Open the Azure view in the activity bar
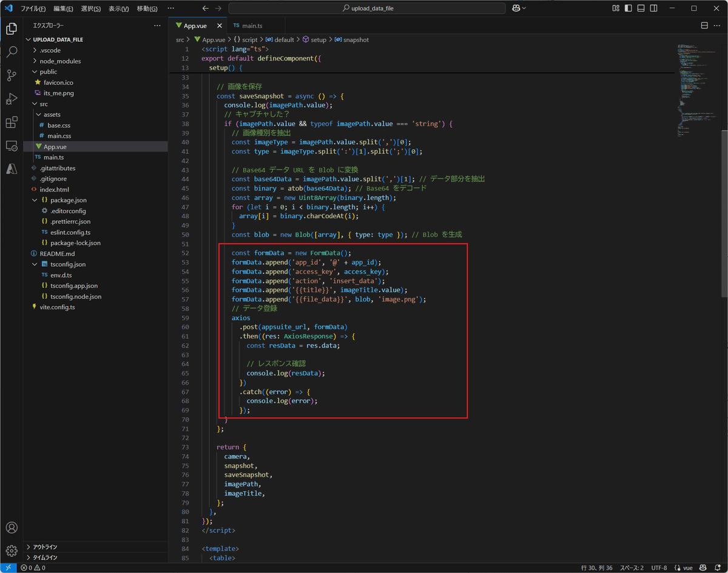The width and height of the screenshot is (728, 573). [x=12, y=169]
